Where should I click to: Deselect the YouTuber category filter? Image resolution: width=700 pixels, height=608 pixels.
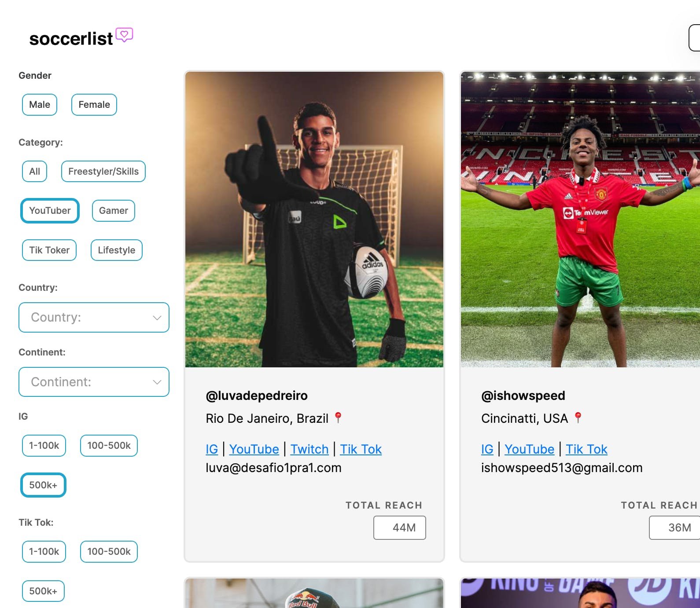50,211
